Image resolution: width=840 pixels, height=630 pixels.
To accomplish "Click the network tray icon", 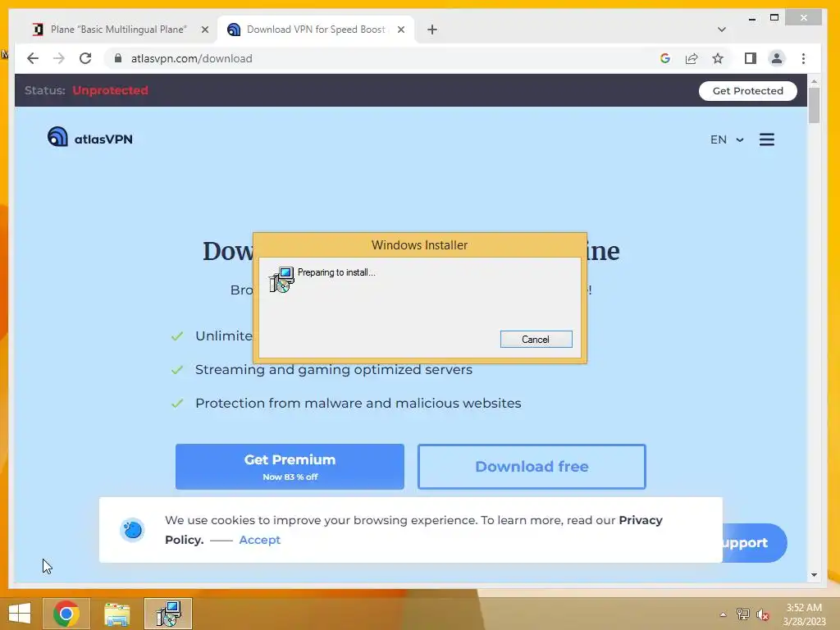I will [x=742, y=614].
